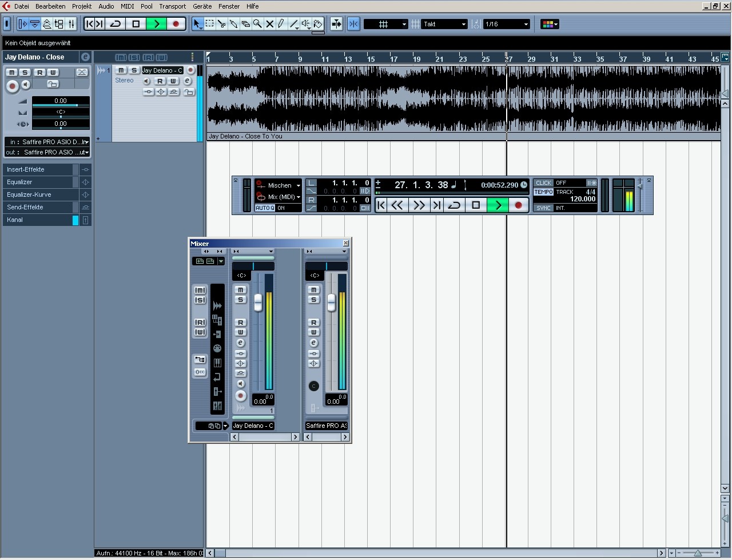Select the Glue tool
The height and width of the screenshot is (560, 732).
click(233, 24)
